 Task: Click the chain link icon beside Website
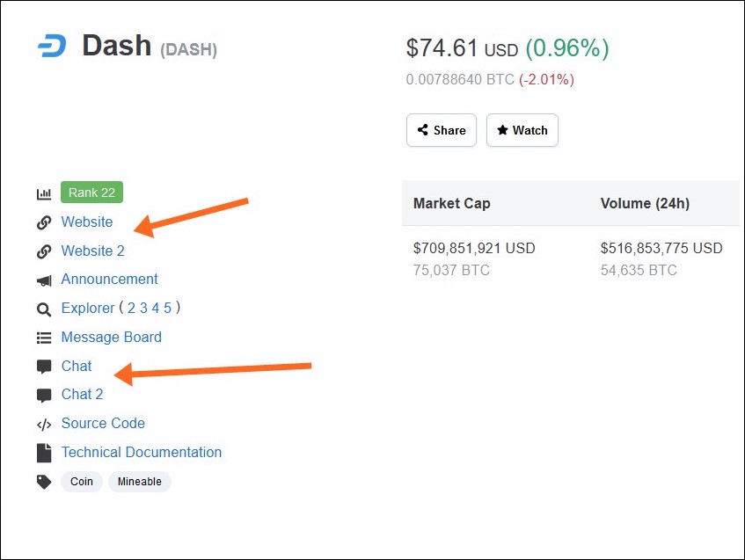point(44,222)
